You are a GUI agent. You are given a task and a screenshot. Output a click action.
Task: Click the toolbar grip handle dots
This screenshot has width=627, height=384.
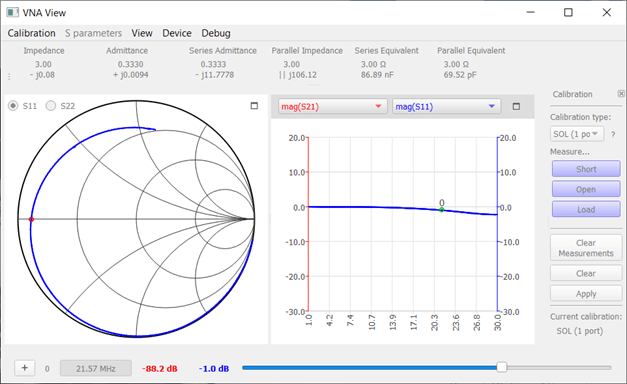(9, 76)
